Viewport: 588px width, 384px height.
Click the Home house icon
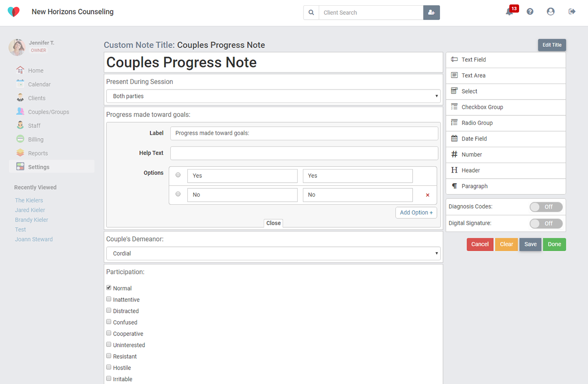click(x=20, y=70)
